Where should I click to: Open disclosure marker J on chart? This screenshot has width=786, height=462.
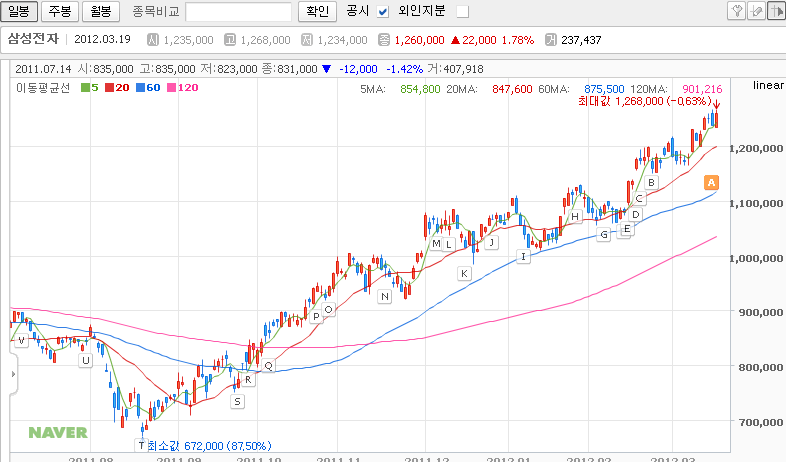(x=492, y=243)
